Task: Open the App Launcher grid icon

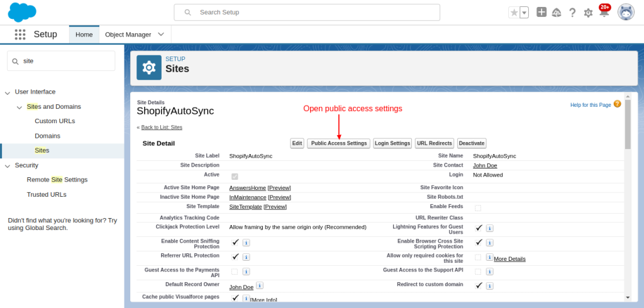Action: point(20,35)
